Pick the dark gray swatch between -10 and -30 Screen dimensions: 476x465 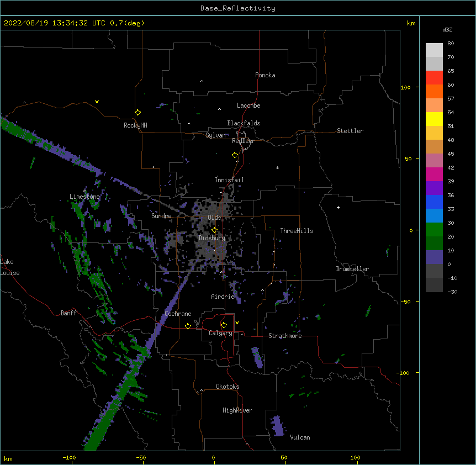[x=434, y=285]
